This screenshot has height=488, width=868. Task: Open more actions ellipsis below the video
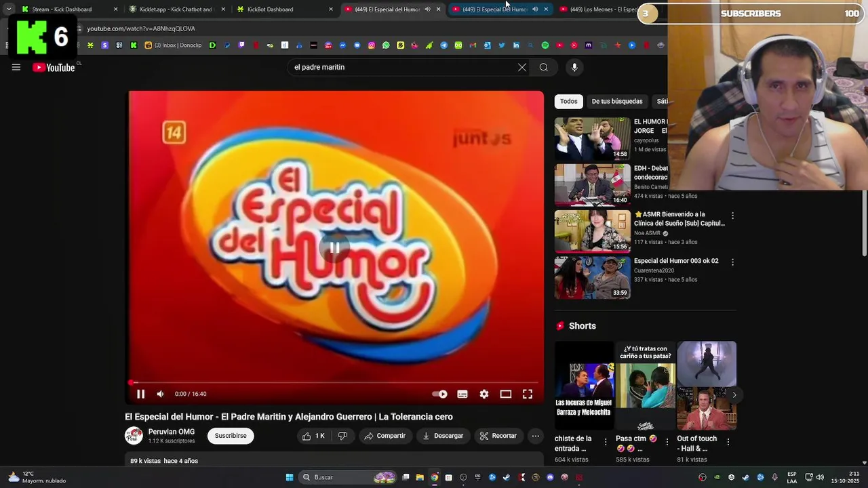click(536, 436)
